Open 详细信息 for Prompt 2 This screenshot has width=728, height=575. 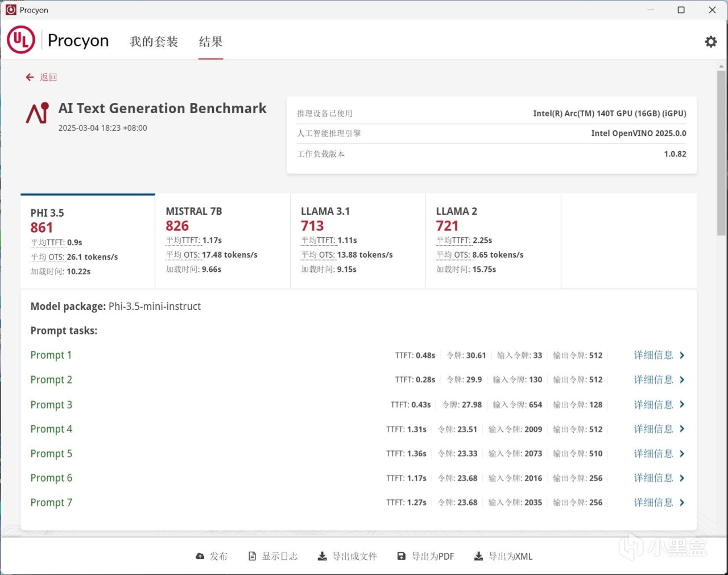tap(653, 379)
